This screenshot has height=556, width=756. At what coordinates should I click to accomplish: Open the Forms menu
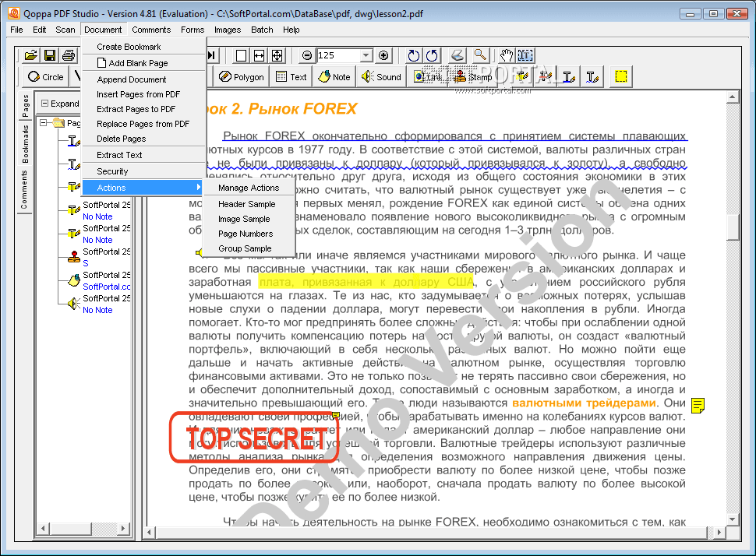tap(193, 30)
